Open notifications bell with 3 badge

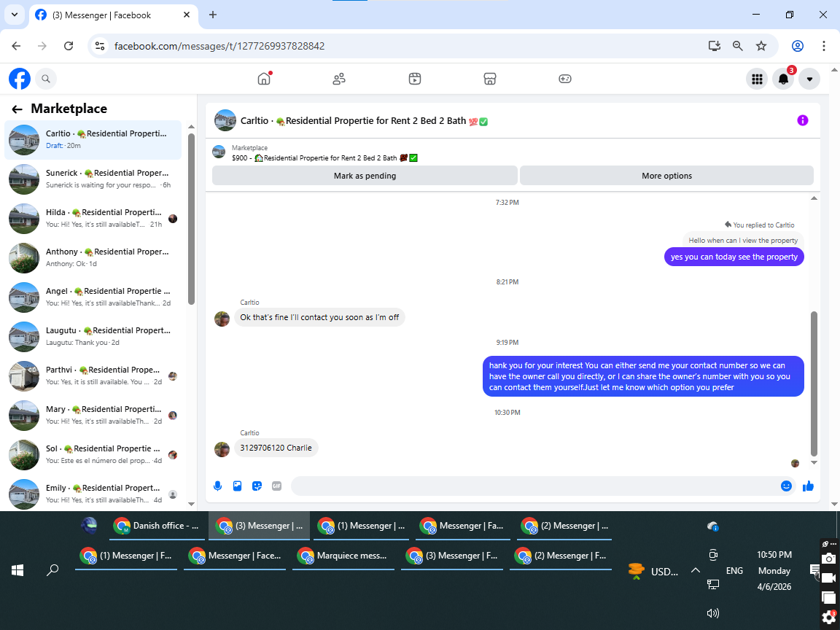783,79
